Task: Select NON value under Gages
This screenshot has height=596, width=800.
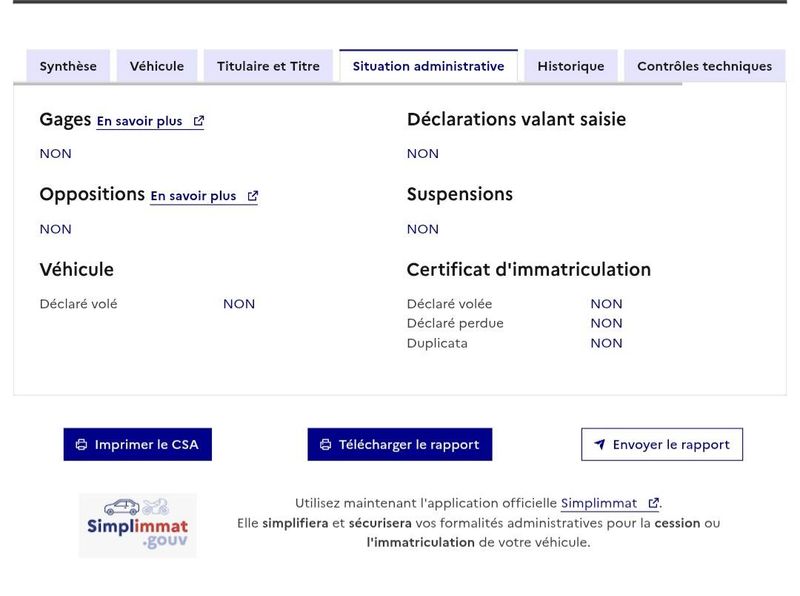Action: coord(56,154)
